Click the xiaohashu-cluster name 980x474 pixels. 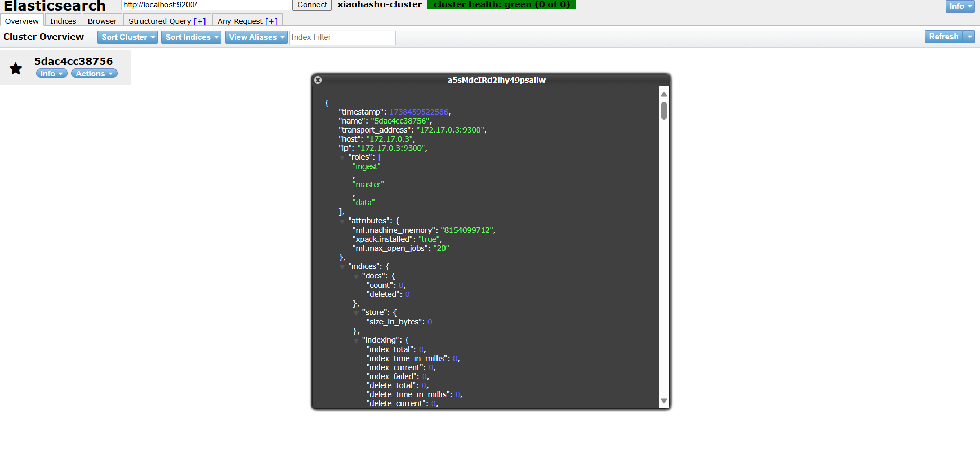[x=380, y=4]
